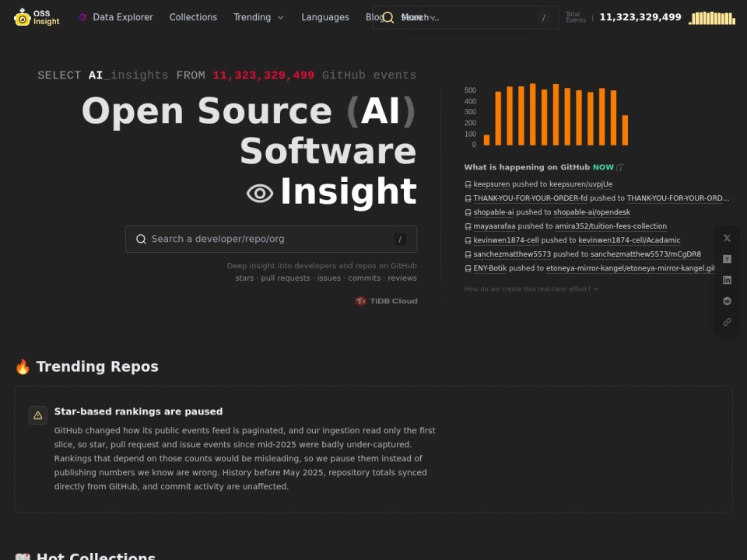The width and height of the screenshot is (747, 560).
Task: Click the magnifier icon in the header search
Action: point(388,18)
